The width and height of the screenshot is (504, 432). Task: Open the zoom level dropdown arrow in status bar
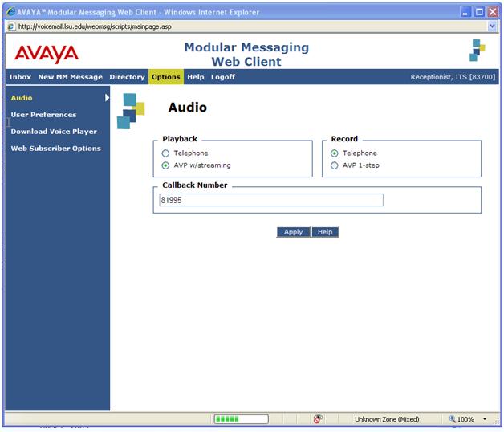[x=485, y=419]
